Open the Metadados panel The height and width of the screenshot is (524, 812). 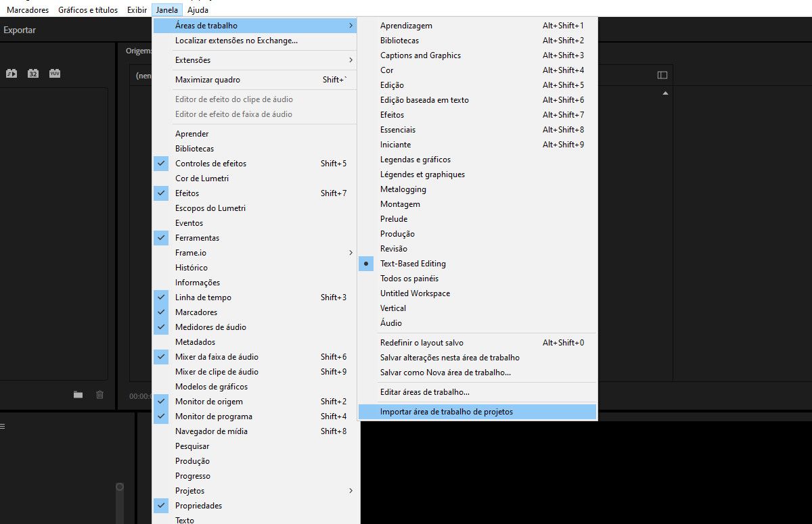(254, 342)
